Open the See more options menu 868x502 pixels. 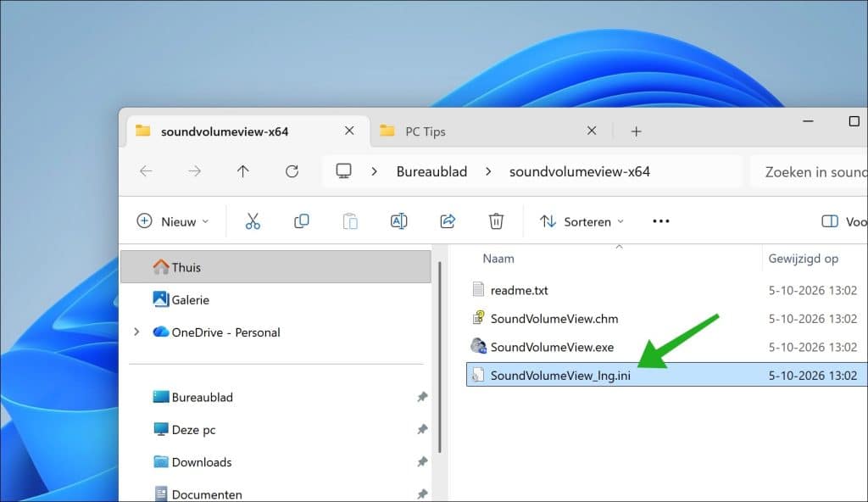661,221
